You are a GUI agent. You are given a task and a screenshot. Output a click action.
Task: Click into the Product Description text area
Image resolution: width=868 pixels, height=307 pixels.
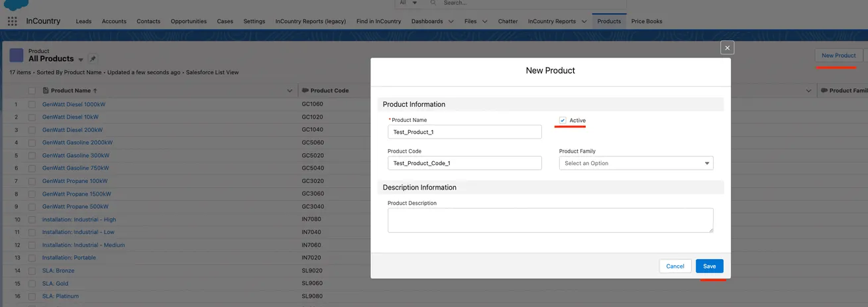point(550,220)
